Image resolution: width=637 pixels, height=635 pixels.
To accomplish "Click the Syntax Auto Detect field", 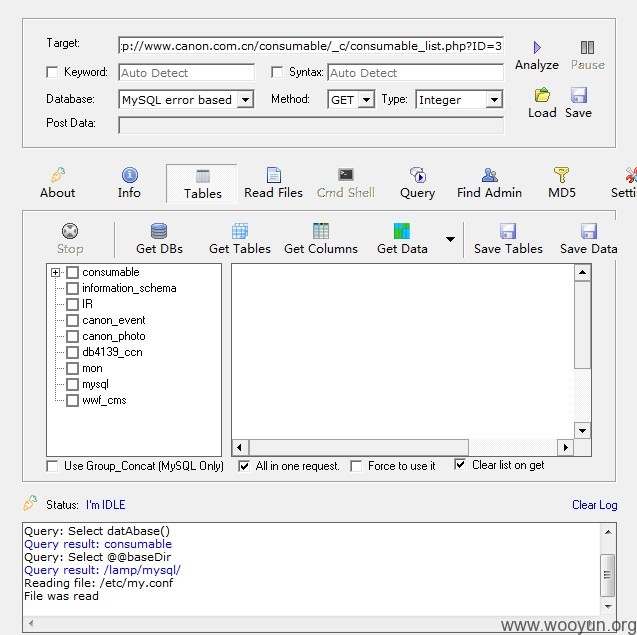I will tap(416, 73).
